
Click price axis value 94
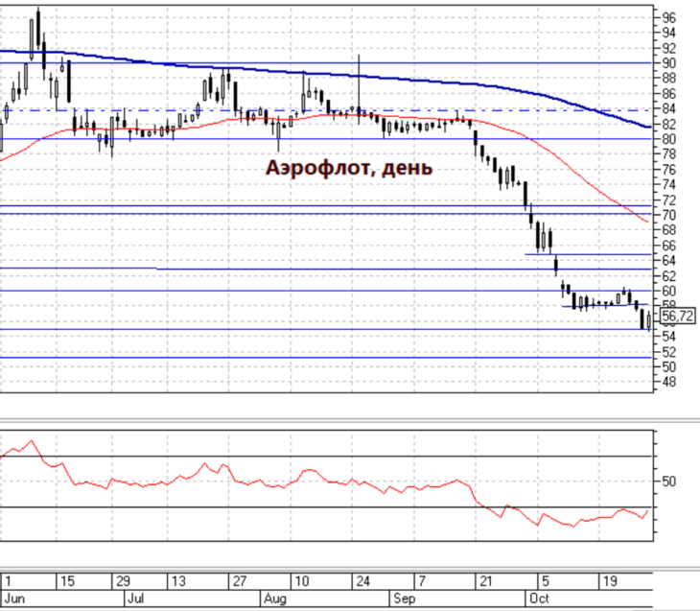point(668,33)
